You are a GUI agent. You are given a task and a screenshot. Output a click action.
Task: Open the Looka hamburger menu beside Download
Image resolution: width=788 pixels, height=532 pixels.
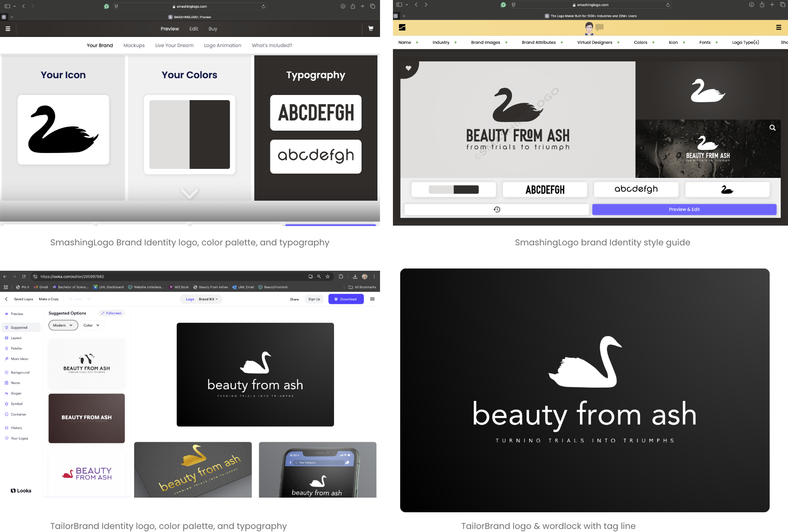coord(372,299)
